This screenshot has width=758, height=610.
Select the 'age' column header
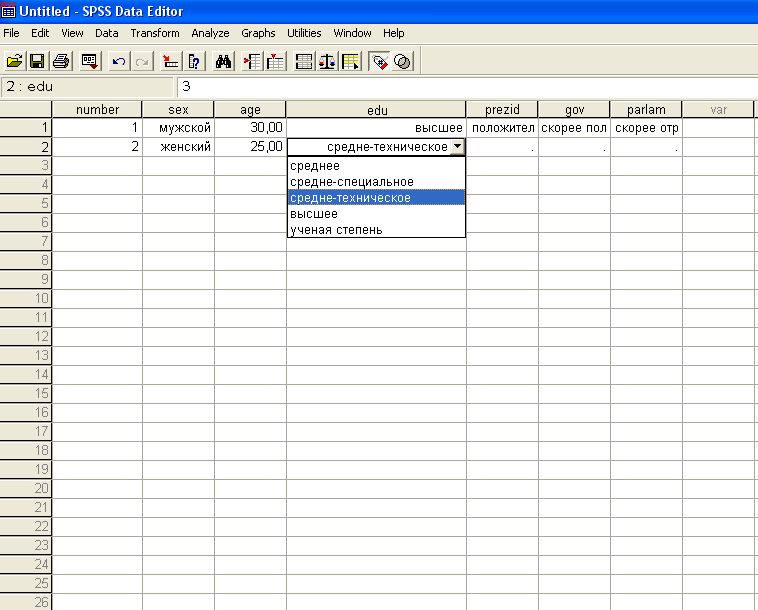click(250, 110)
